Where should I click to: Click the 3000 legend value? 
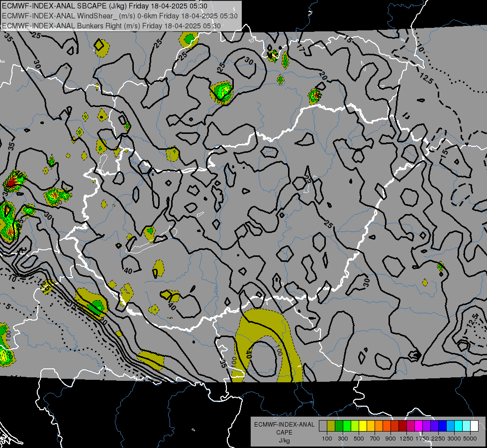point(454,439)
